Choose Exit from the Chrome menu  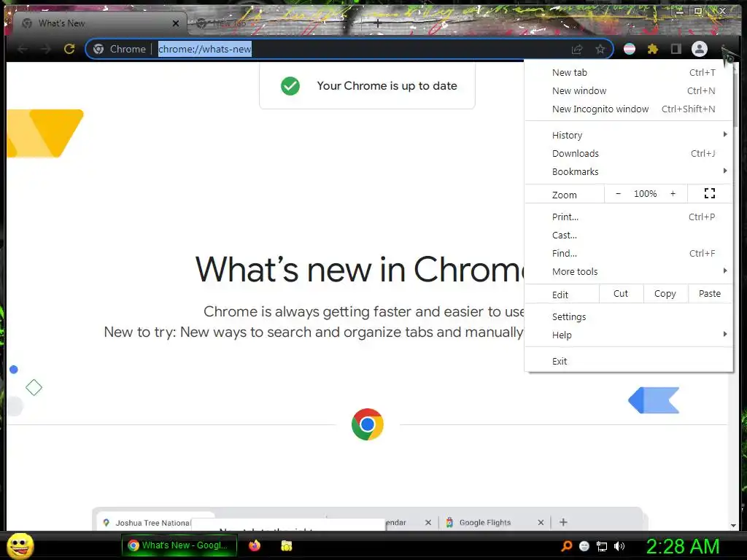628,362
